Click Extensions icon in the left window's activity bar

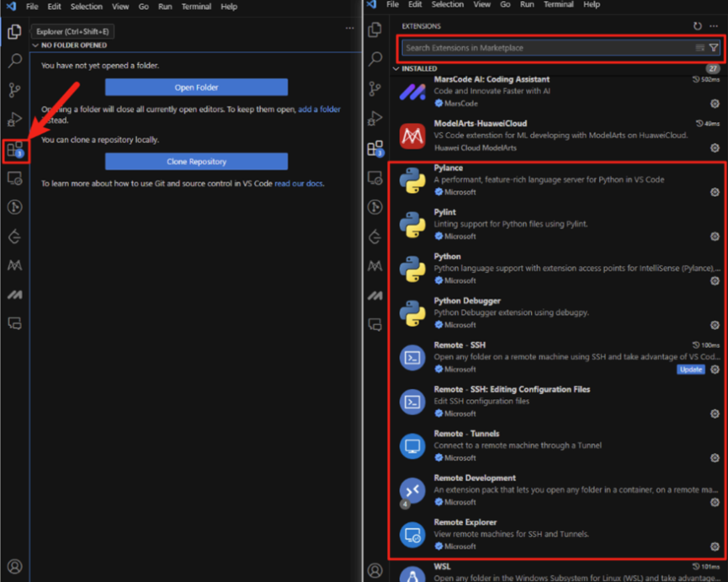point(15,150)
